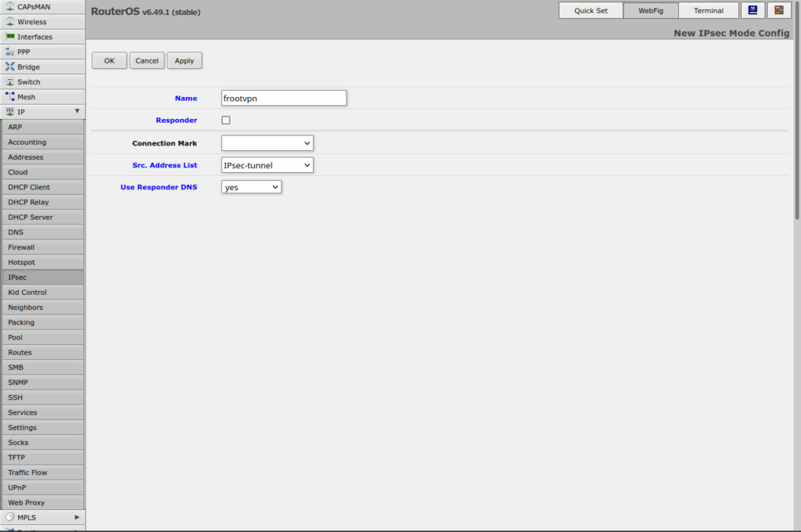Click the Name field containing frootvpn
Screen dimensions: 801x532
[x=283, y=98]
